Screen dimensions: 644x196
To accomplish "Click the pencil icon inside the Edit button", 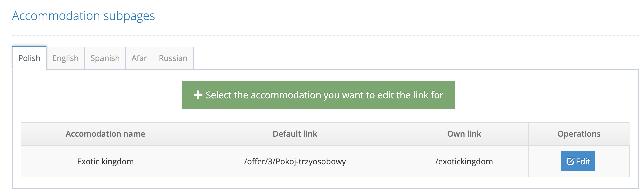I will tap(571, 161).
